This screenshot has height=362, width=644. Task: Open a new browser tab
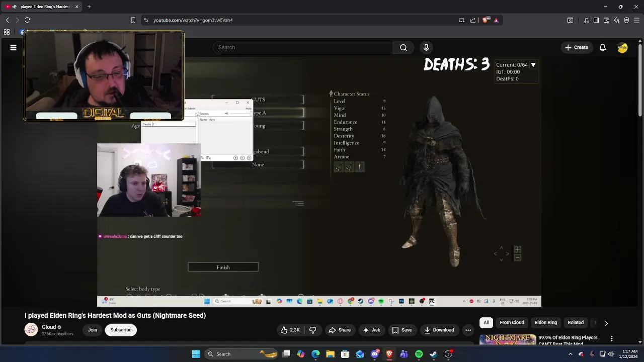coord(89,7)
